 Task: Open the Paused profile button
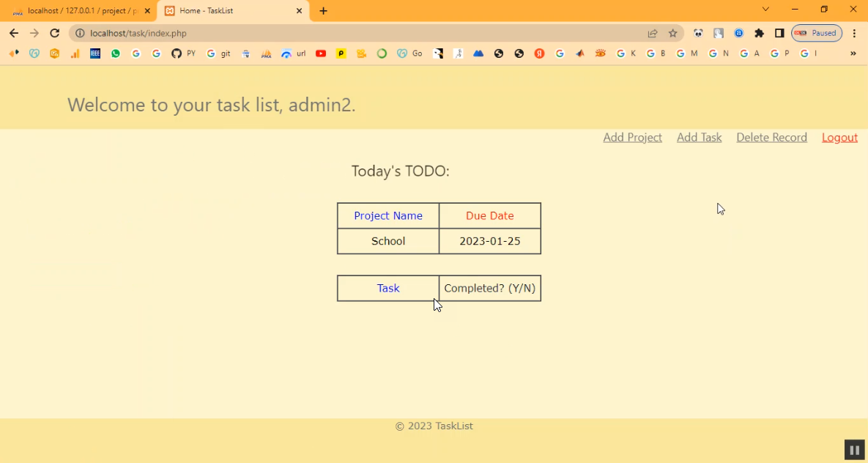pyautogui.click(x=817, y=33)
